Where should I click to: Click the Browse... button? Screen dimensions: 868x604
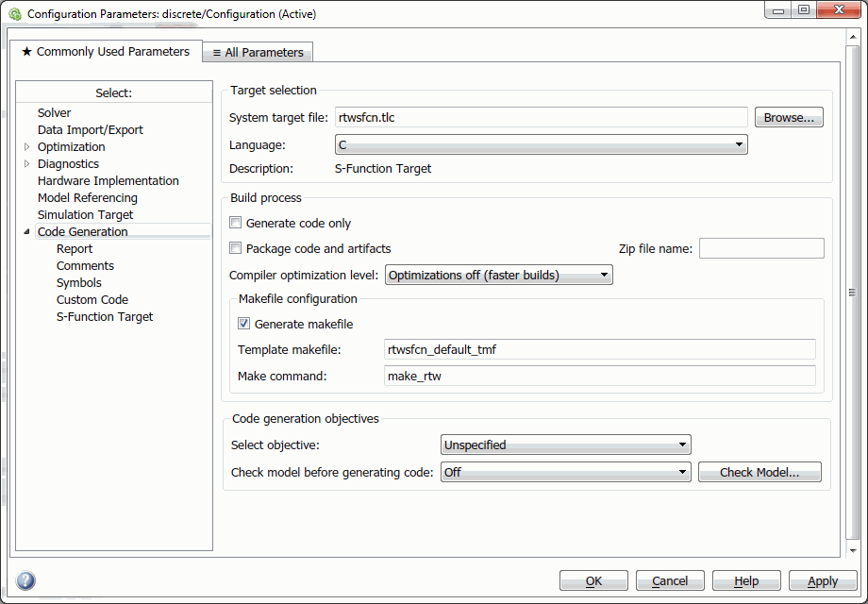789,117
